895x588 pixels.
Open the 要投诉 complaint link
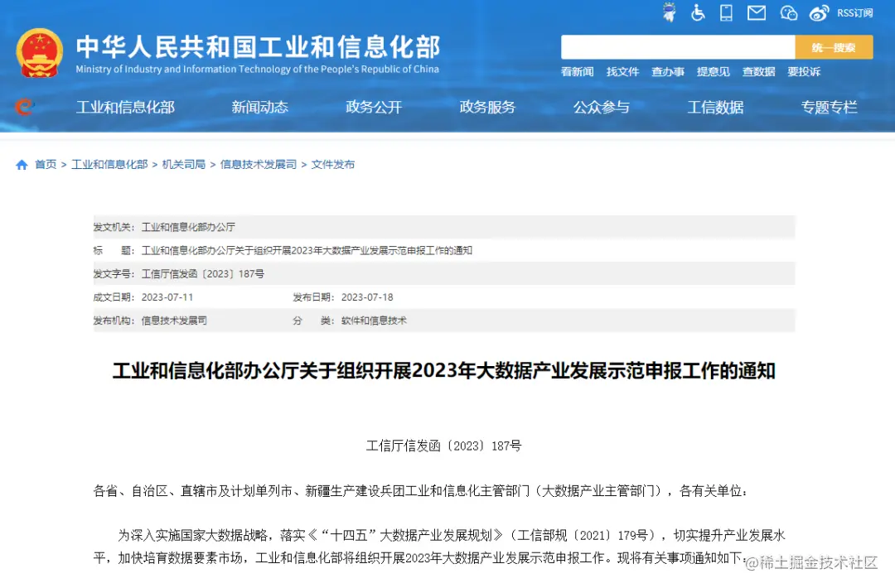click(805, 72)
